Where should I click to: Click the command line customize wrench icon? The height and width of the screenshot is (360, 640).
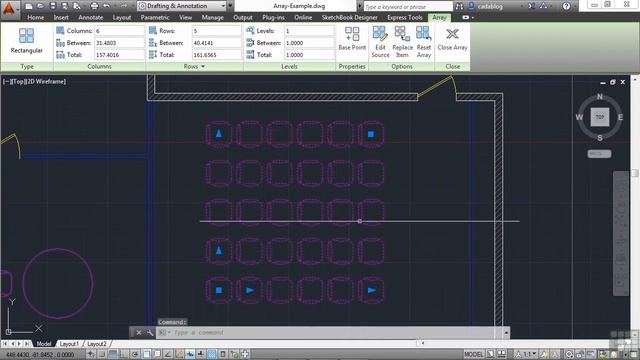(150, 333)
